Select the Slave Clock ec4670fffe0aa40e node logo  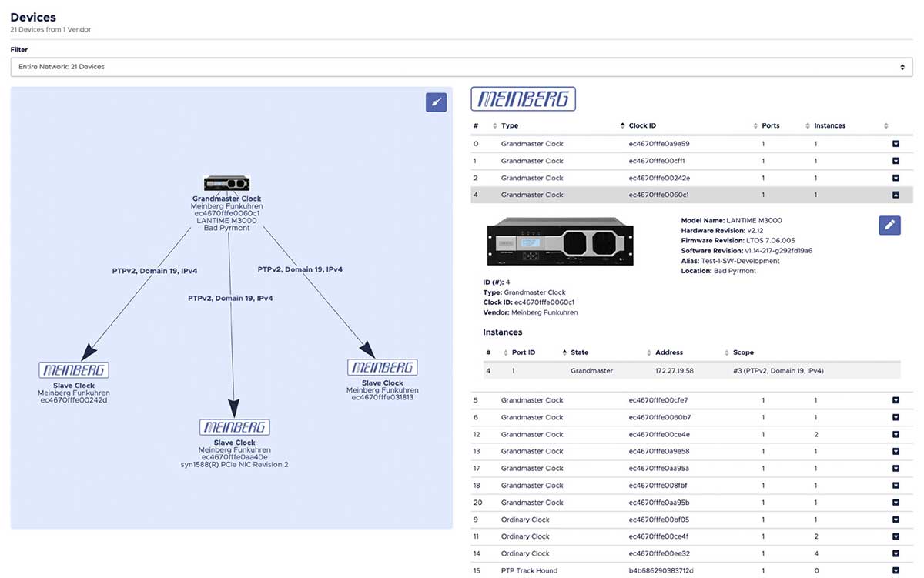pos(234,427)
